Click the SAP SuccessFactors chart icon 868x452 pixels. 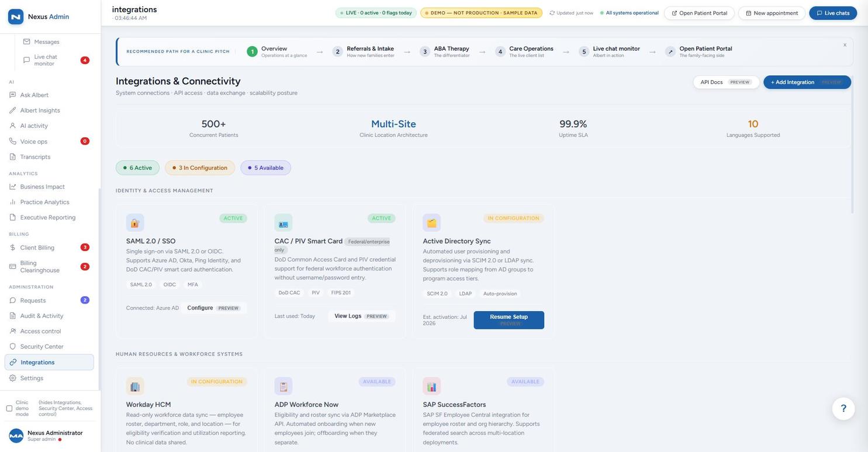coord(432,386)
